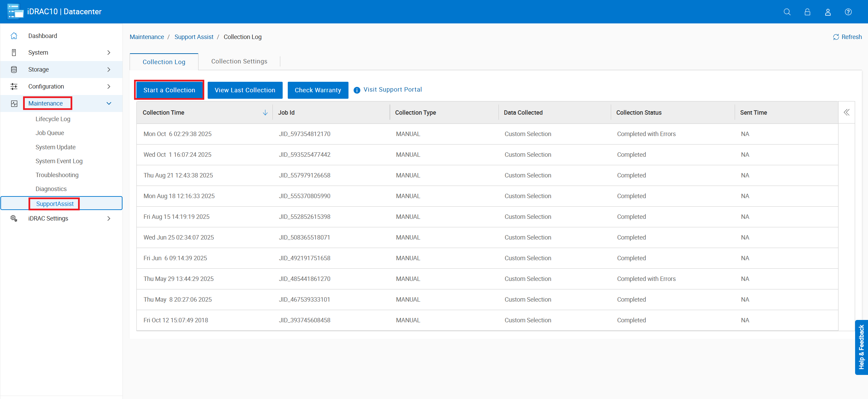This screenshot has width=868, height=399.
Task: Open the SupportAssist menu item
Action: 55,204
